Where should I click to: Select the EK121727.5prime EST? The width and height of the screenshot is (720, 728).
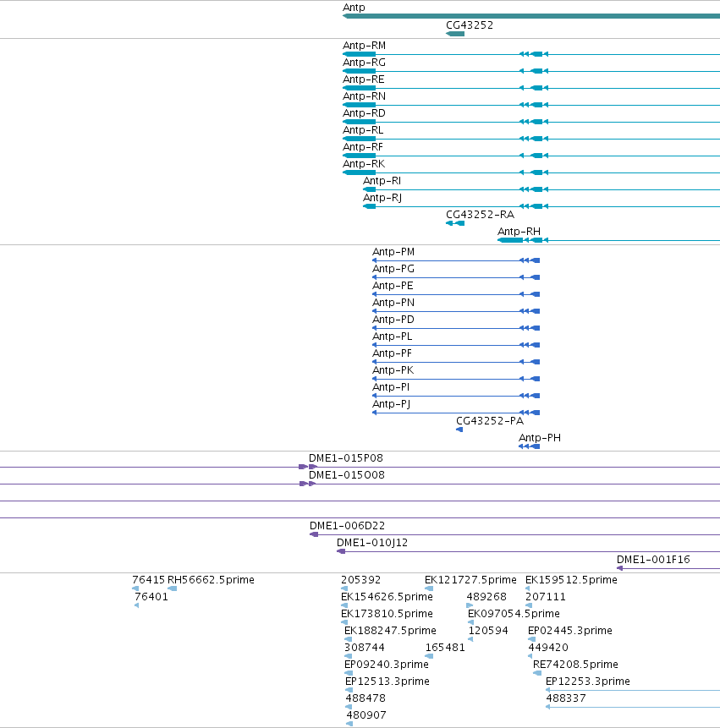pos(429,588)
